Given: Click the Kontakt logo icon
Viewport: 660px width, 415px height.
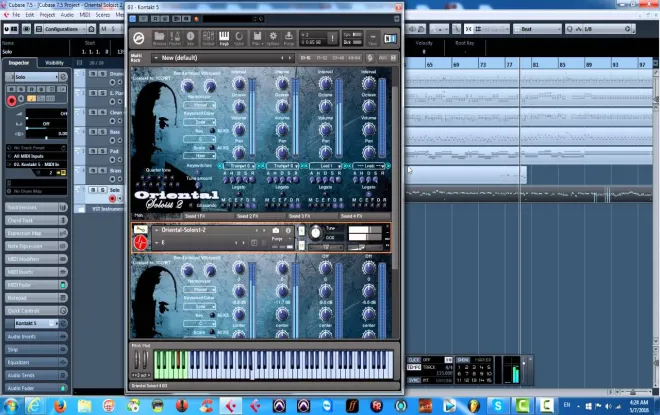Looking at the screenshot, I should (x=139, y=38).
